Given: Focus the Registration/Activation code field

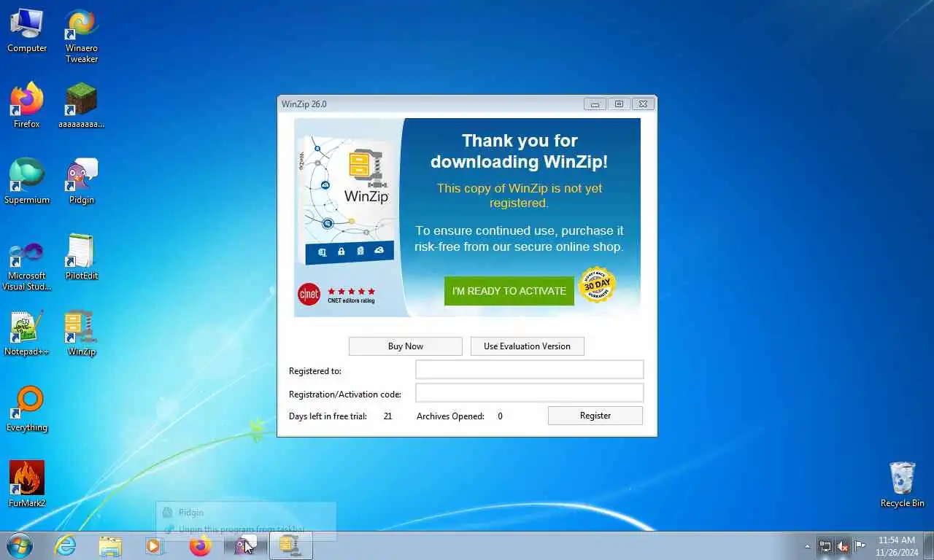Looking at the screenshot, I should tap(530, 393).
